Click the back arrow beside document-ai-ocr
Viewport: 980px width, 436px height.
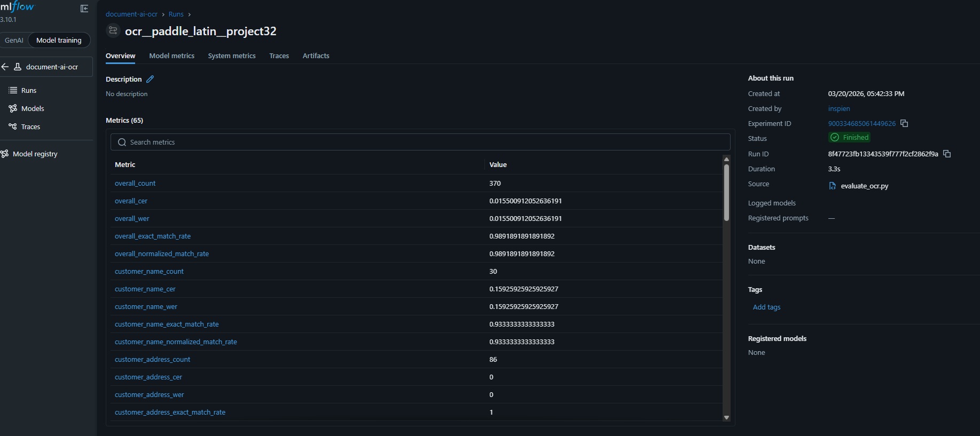[x=5, y=67]
